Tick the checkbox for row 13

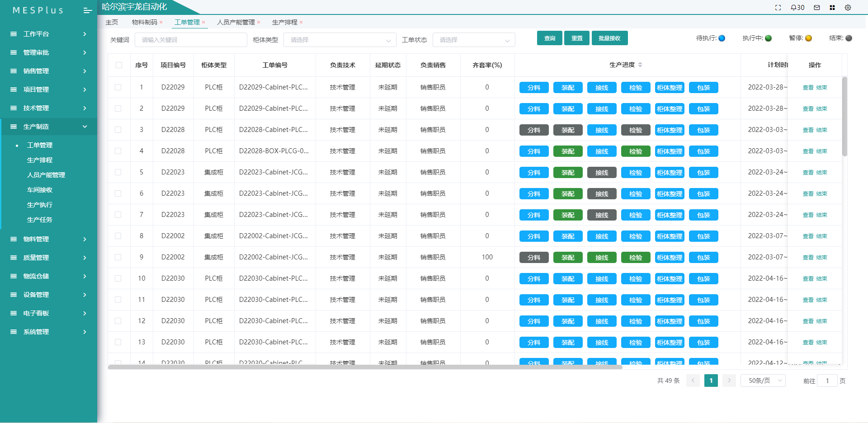pyautogui.click(x=118, y=342)
